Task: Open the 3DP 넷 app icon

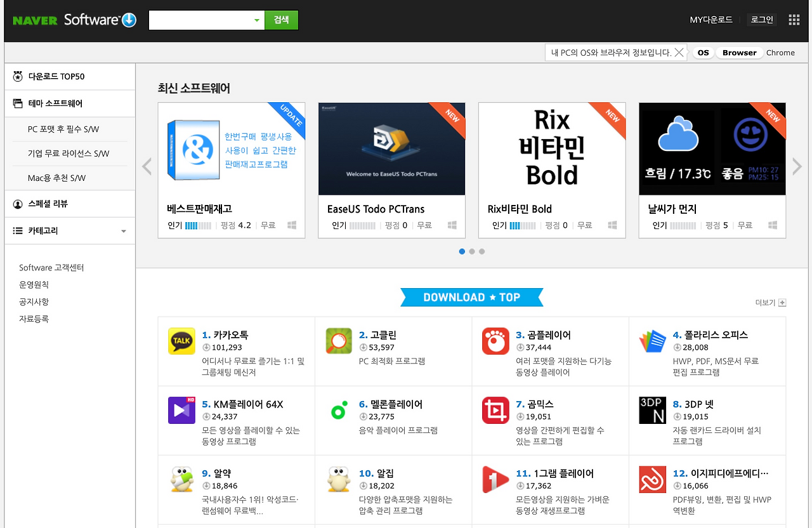Action: pos(653,410)
